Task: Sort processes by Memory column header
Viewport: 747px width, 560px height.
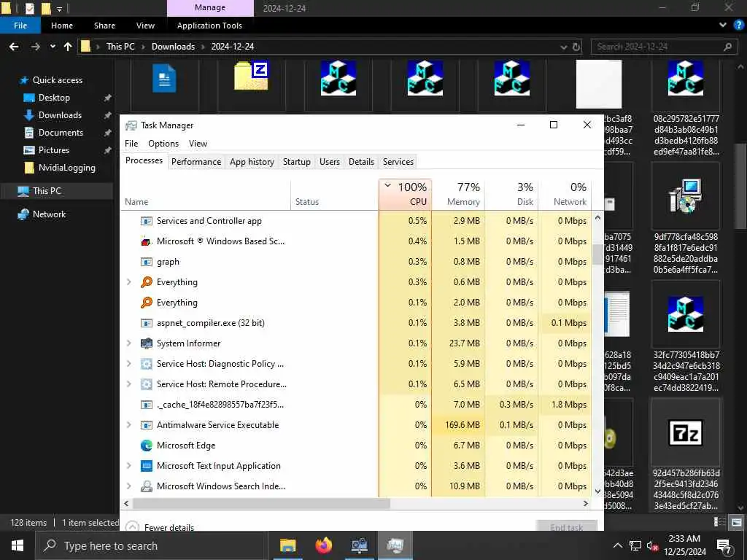Action: tap(459, 194)
